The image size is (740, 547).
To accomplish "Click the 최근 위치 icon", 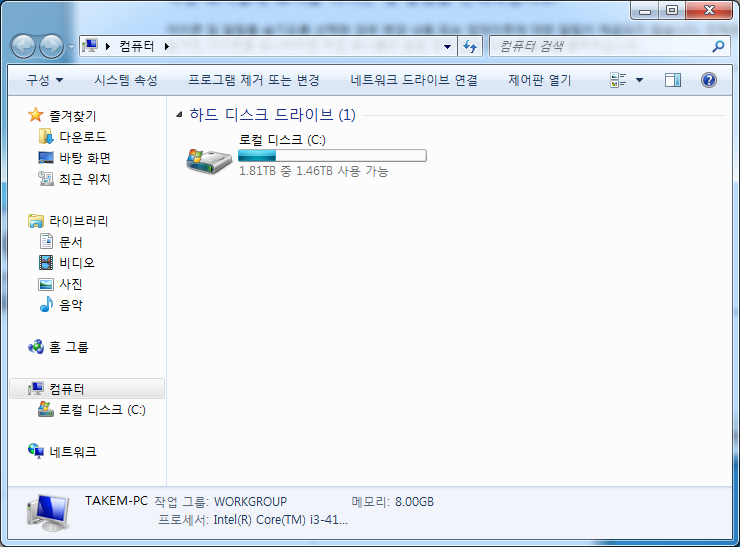I will (46, 178).
